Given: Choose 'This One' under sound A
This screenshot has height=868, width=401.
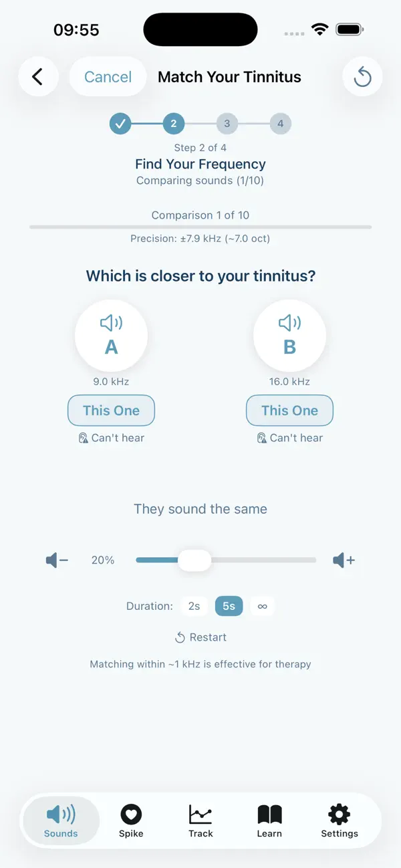Looking at the screenshot, I should 111,410.
